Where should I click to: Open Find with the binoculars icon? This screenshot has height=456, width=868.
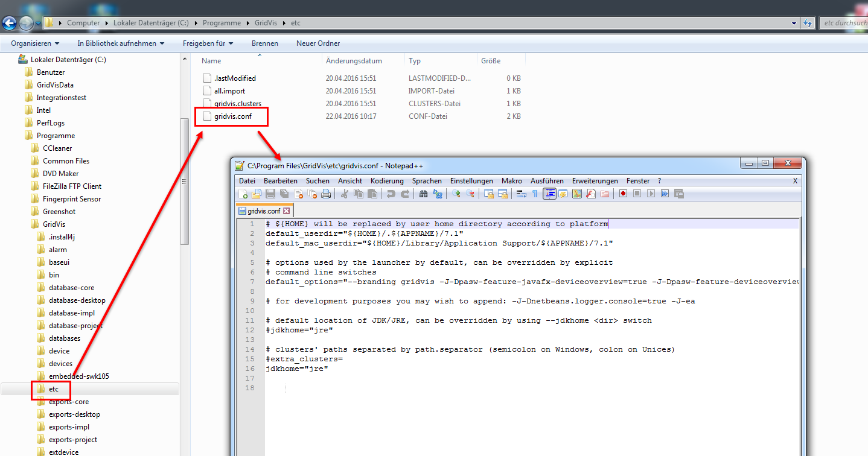pos(423,194)
